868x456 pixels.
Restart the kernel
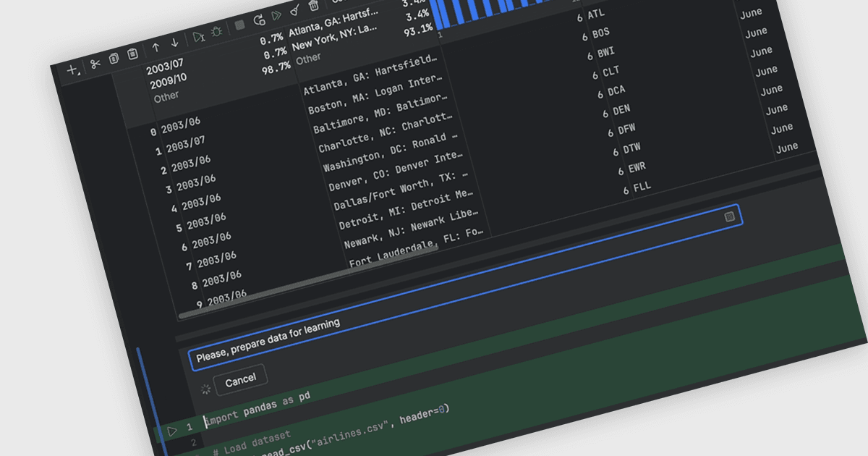(259, 20)
